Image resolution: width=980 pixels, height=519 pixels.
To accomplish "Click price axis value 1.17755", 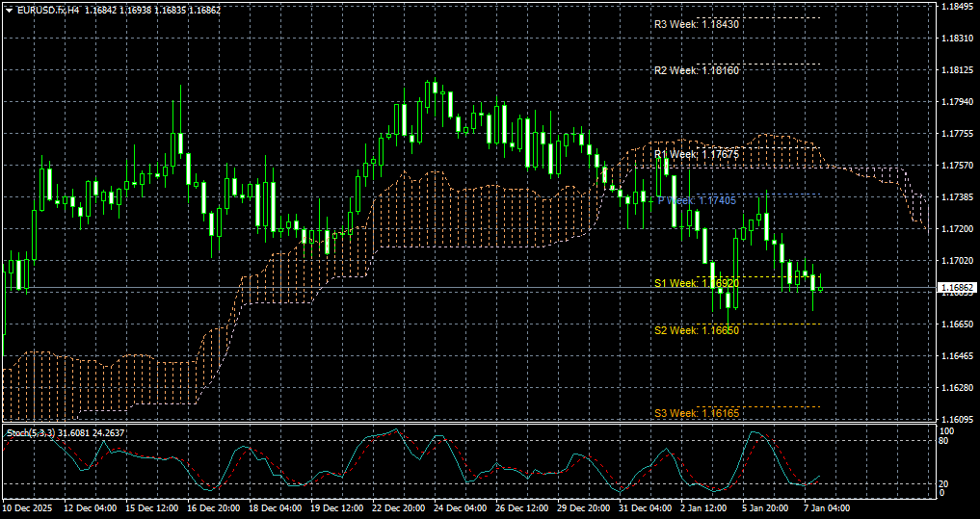I will [x=958, y=134].
